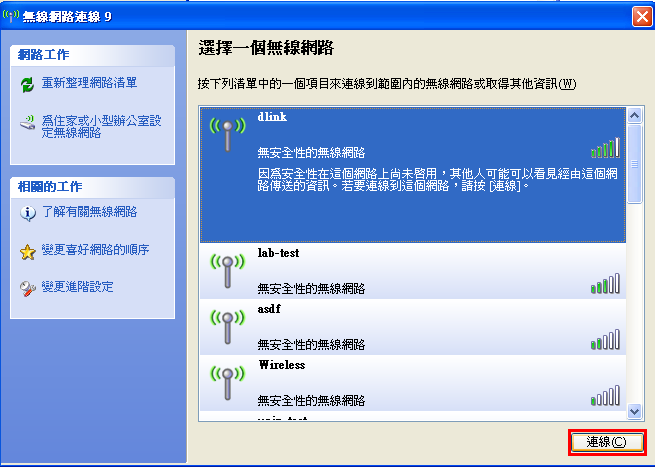655x468 pixels.
Task: Click the network list scroll up arrow
Action: click(x=635, y=115)
